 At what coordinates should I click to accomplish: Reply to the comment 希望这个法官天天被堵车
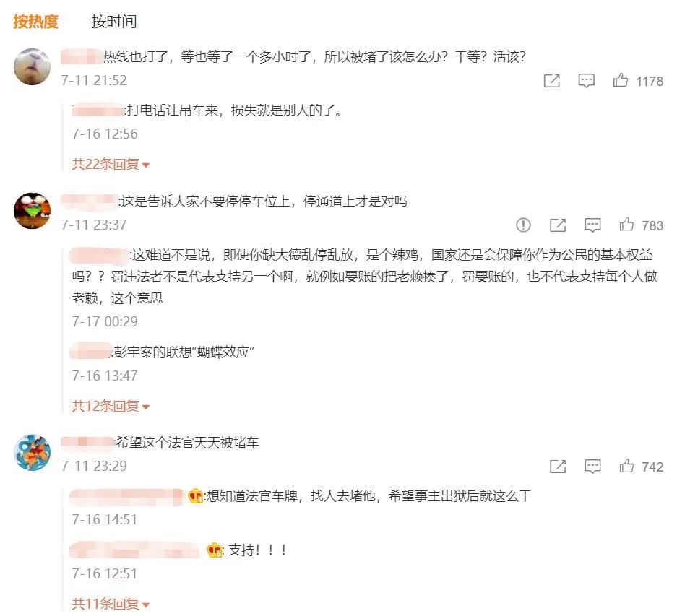tap(592, 467)
